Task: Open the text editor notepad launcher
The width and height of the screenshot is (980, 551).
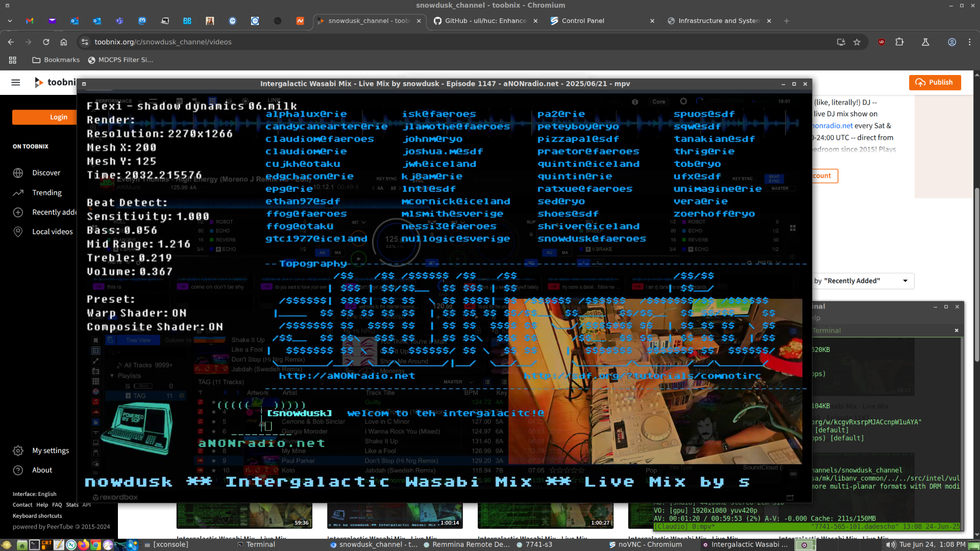Action: (x=59, y=544)
